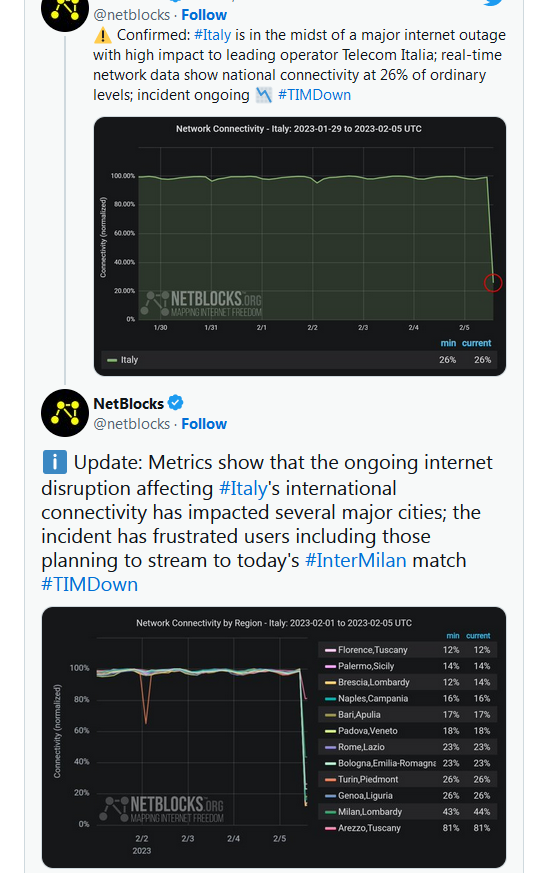Click the warning emoji before Confirmed
This screenshot has height=873, width=544.
[x=102, y=35]
